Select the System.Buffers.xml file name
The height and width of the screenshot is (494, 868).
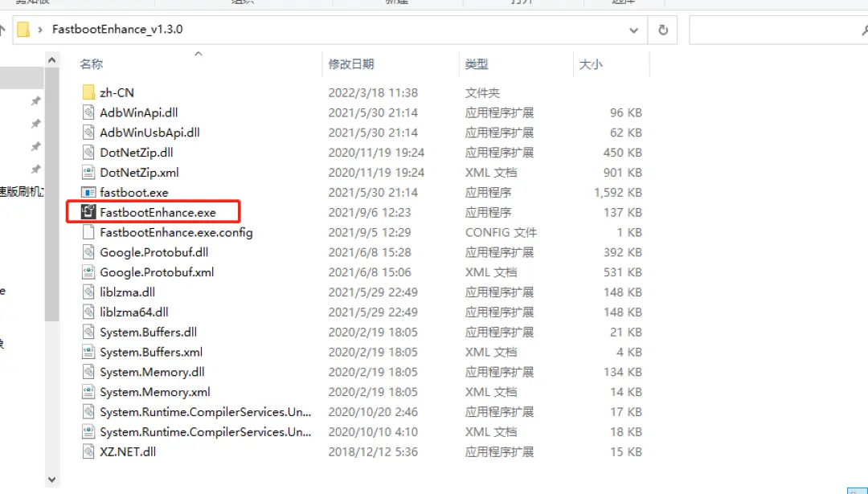point(151,351)
